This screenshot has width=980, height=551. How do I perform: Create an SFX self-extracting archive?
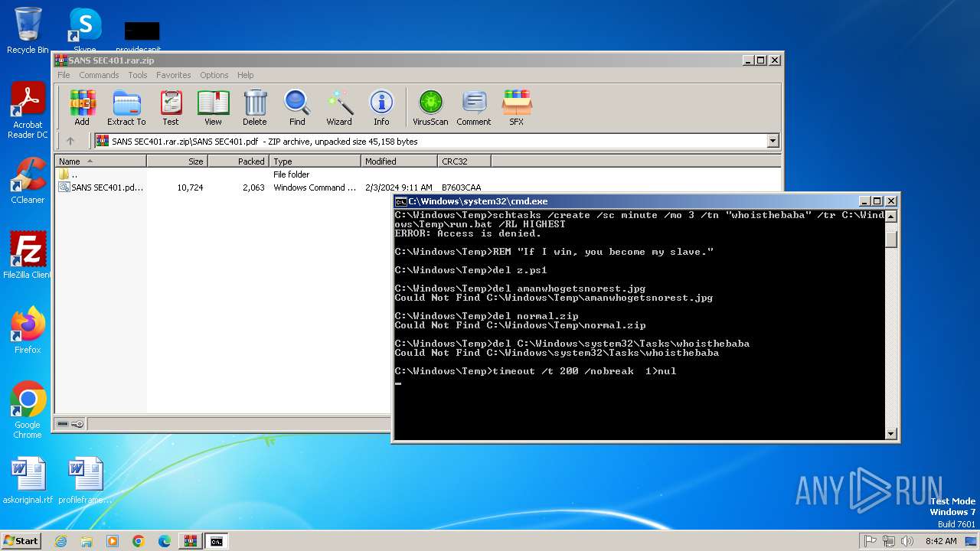pyautogui.click(x=517, y=107)
